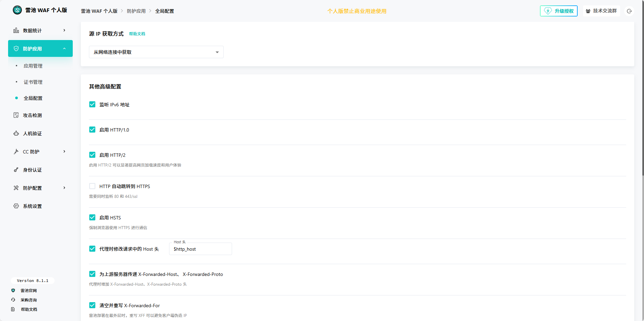Click 雷池 WAF 个人版 breadcrumb
644x321 pixels.
[x=99, y=11]
